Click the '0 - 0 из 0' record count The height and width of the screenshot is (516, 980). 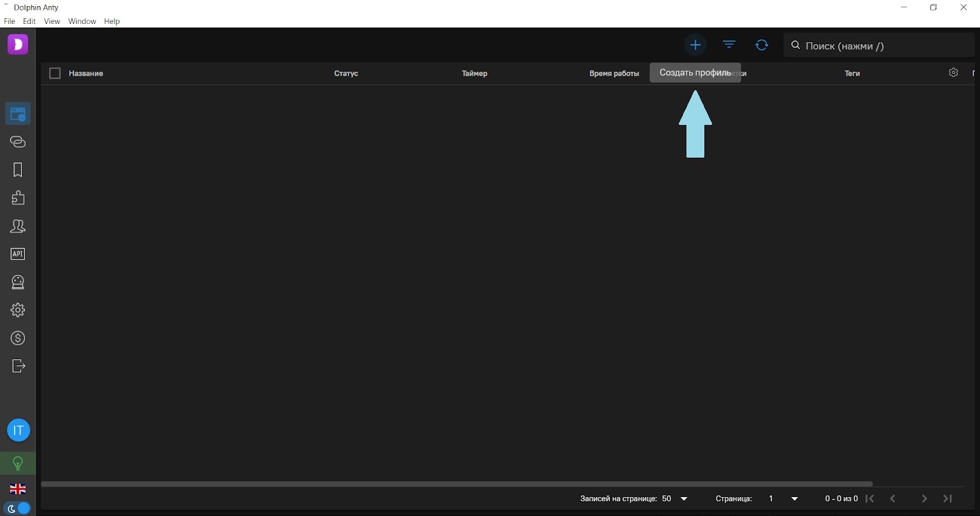pos(841,499)
